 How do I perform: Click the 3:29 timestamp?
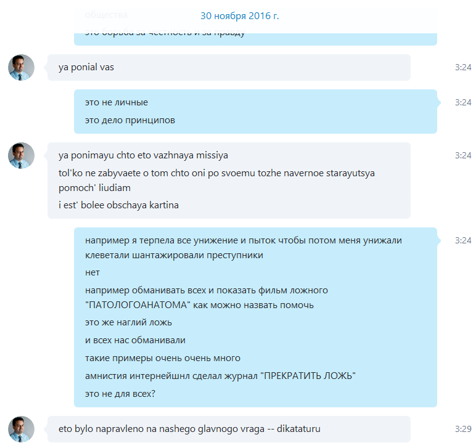point(463,429)
